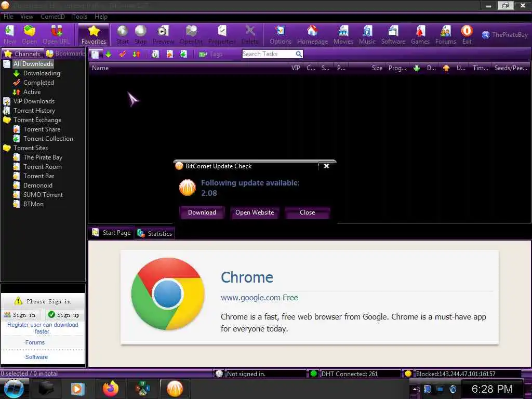Open the Games toolbar icon
This screenshot has height=399, width=532.
[420, 35]
